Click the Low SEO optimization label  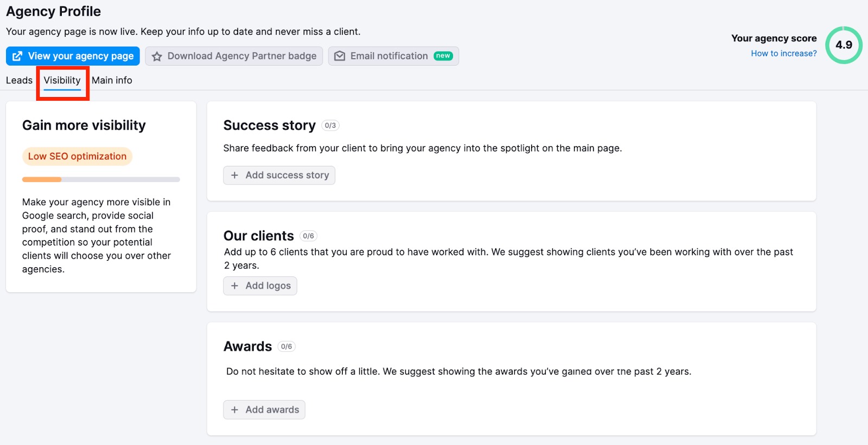pos(77,156)
